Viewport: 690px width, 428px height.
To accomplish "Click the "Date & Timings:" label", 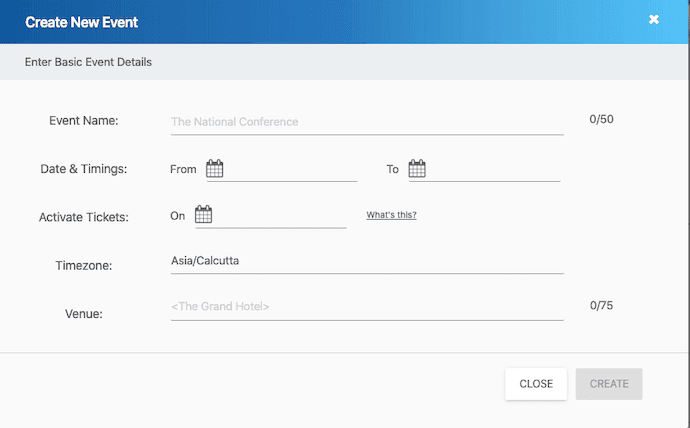I will pos(84,169).
